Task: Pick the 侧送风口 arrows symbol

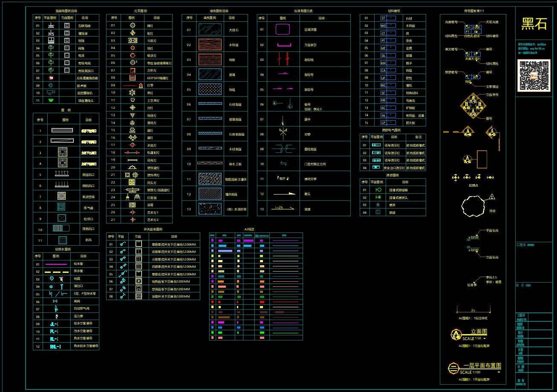Action: click(x=62, y=174)
